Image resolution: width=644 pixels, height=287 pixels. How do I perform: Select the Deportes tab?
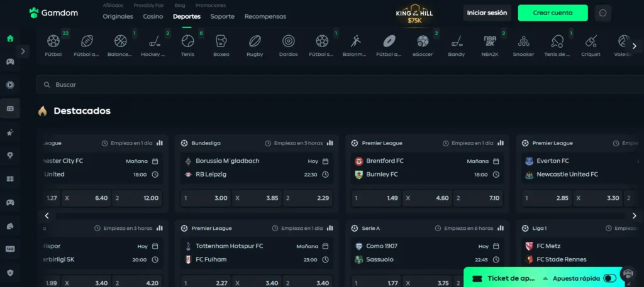(x=187, y=17)
